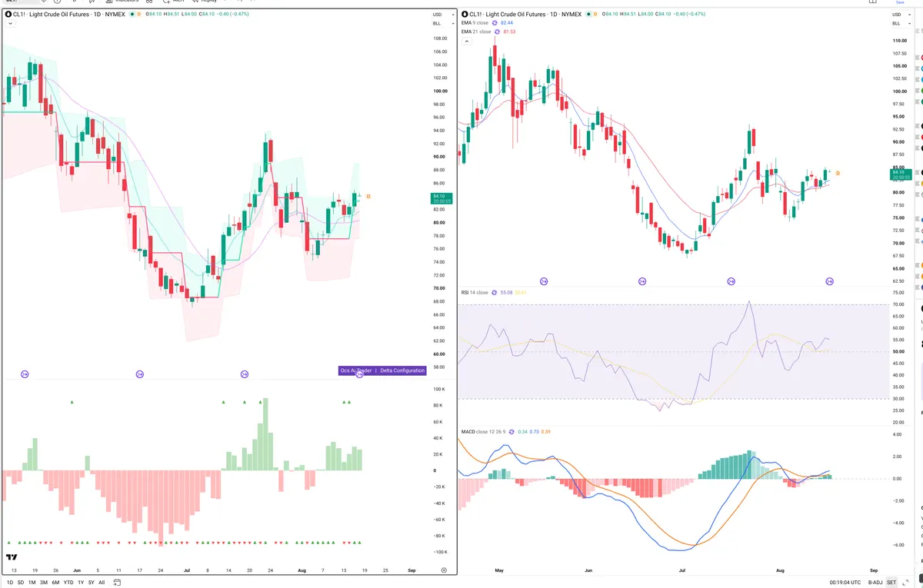Click the purple icon beside MACD legend
923x588 pixels.
click(x=513, y=432)
